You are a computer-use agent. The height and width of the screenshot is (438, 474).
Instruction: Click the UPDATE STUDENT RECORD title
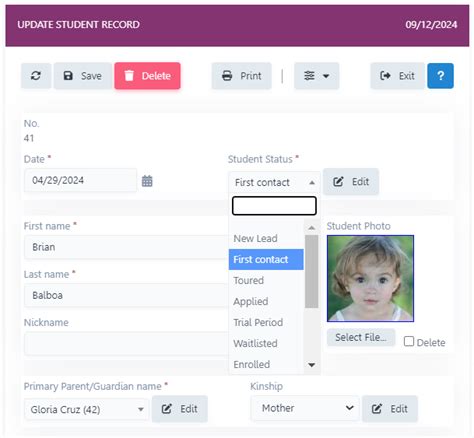pos(78,25)
